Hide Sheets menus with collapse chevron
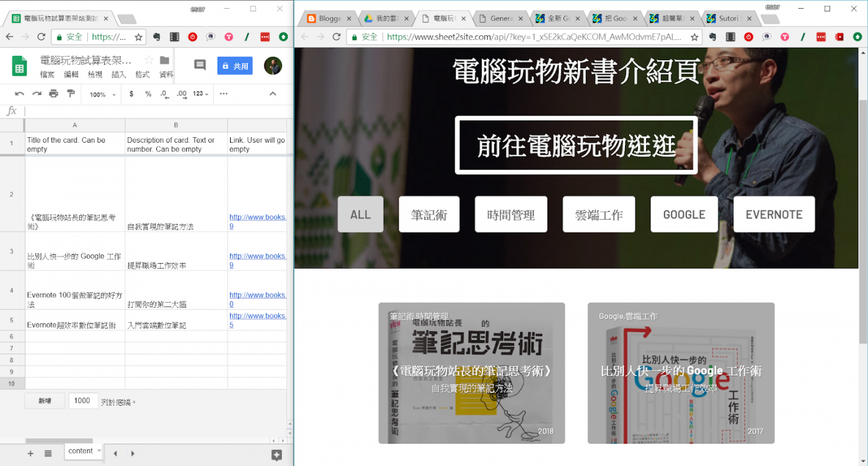Viewport: 868px width, 466px height. click(x=273, y=94)
